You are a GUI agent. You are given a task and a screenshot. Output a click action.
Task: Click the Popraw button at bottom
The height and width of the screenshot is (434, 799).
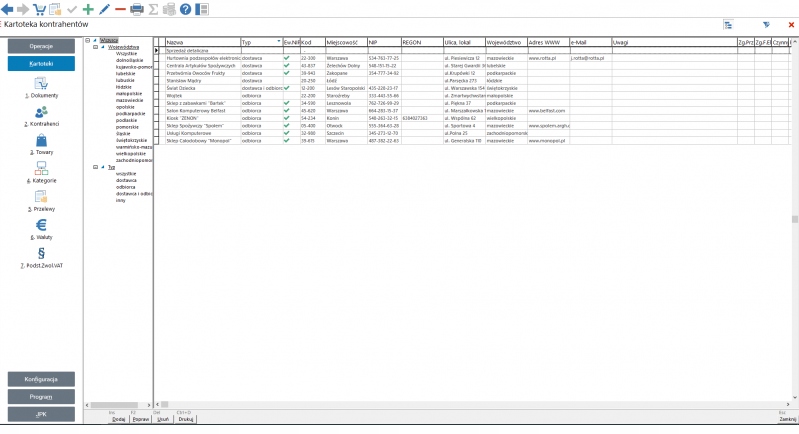point(141,419)
